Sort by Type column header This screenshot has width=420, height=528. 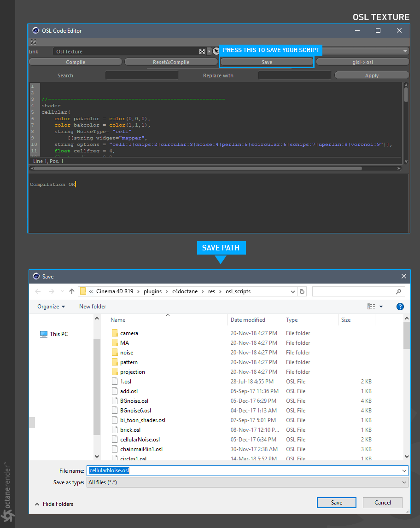tap(292, 320)
